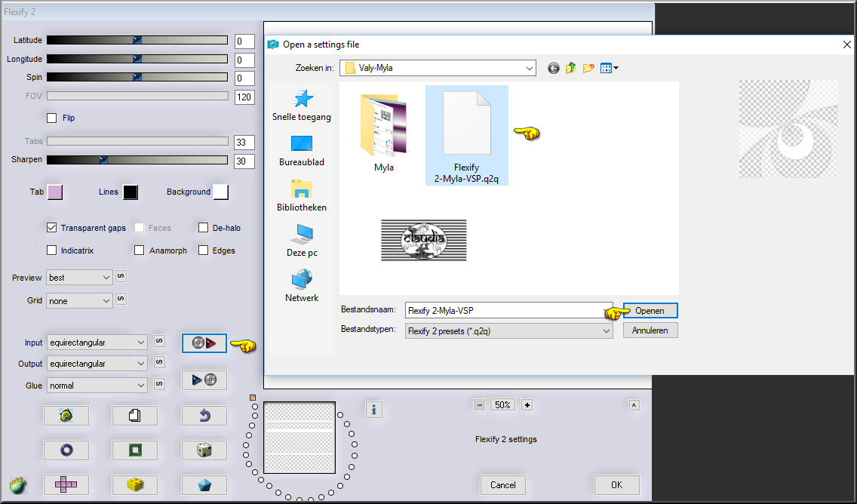Screen dimensions: 857x504
Task: Lock the Glue setting
Action: click(x=159, y=384)
